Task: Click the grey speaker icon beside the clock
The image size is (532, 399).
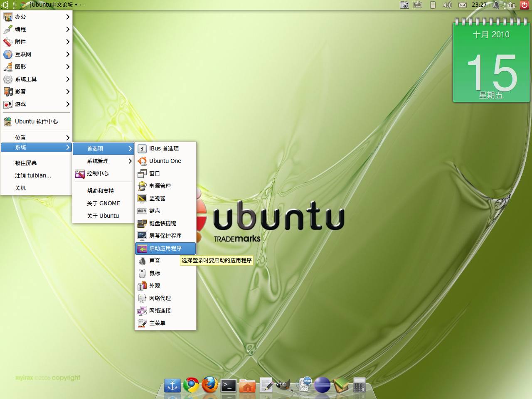Action: (x=496, y=5)
